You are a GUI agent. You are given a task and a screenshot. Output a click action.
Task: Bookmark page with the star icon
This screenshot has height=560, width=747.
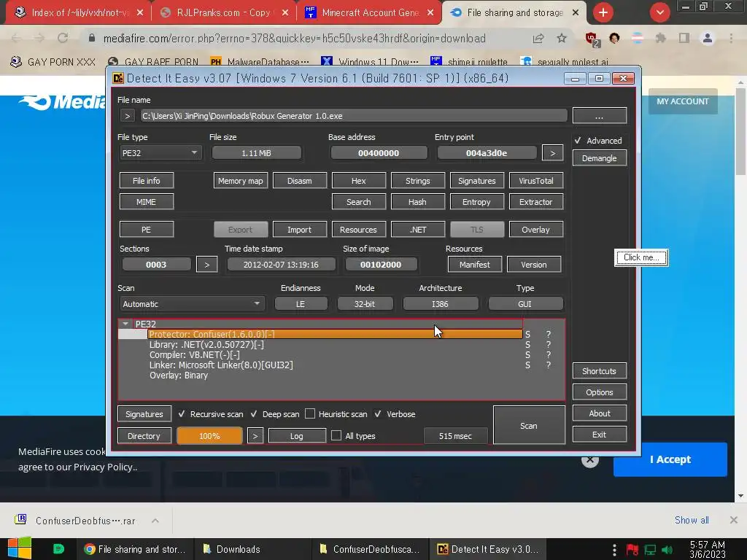pyautogui.click(x=562, y=39)
